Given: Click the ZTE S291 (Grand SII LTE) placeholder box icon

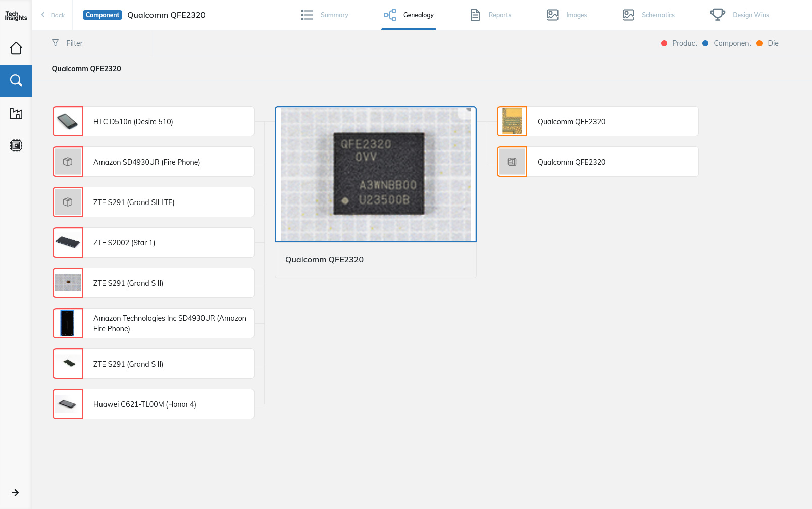Looking at the screenshot, I should point(68,202).
